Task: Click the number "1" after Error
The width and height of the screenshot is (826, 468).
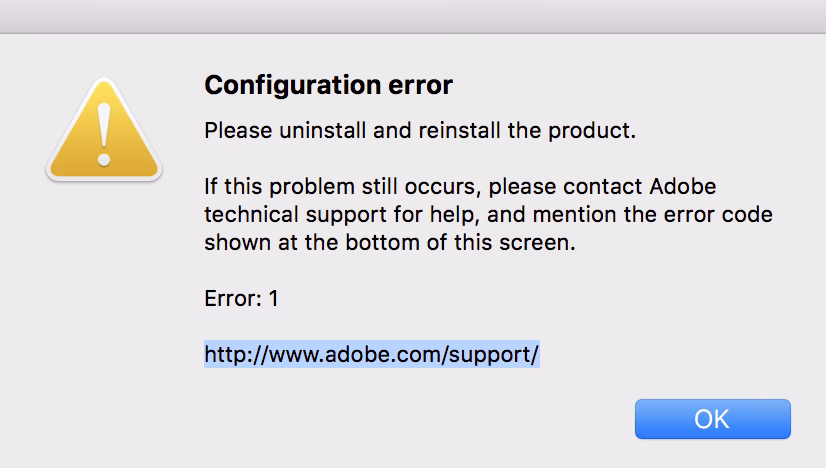Action: [x=273, y=298]
